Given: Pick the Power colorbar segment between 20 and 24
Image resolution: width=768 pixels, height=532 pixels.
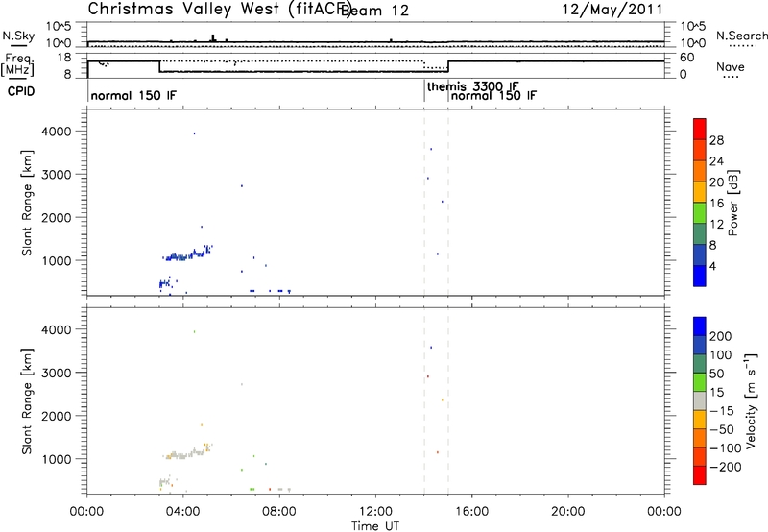Looking at the screenshot, I should pos(700,171).
